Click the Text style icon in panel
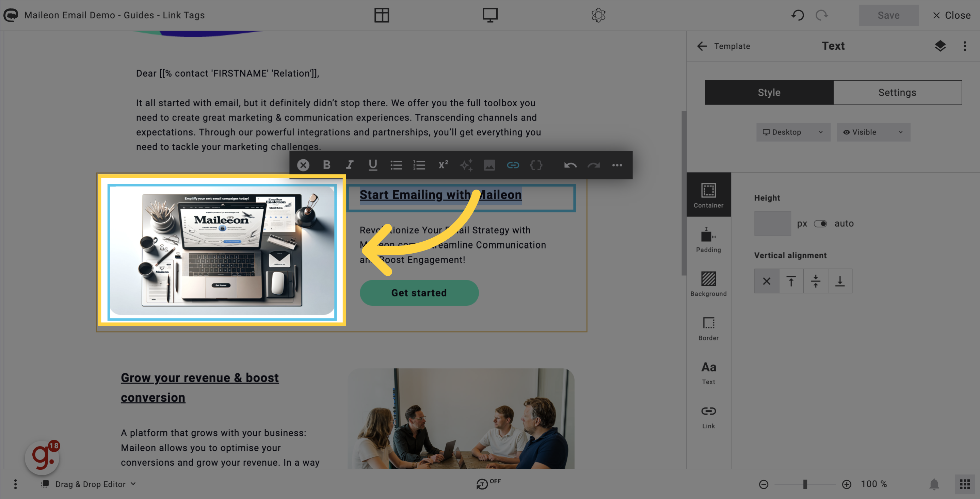 708,372
